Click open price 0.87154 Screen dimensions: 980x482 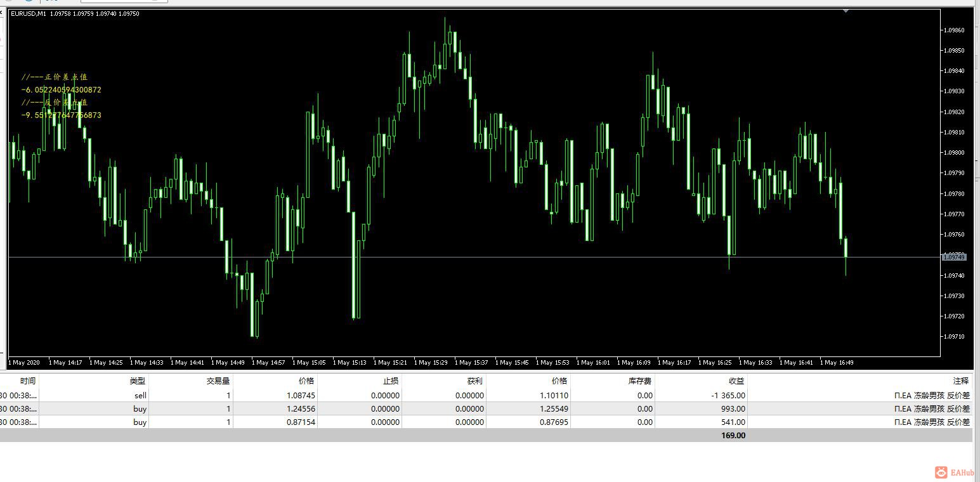tap(302, 422)
